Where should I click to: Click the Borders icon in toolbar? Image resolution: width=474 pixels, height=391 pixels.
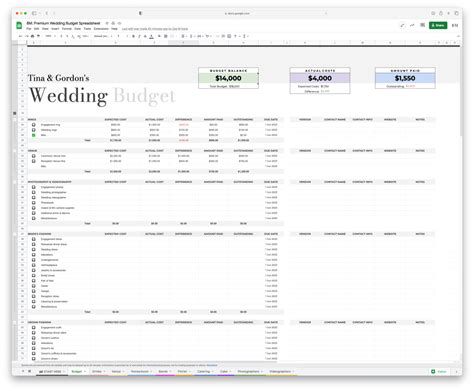[166, 36]
